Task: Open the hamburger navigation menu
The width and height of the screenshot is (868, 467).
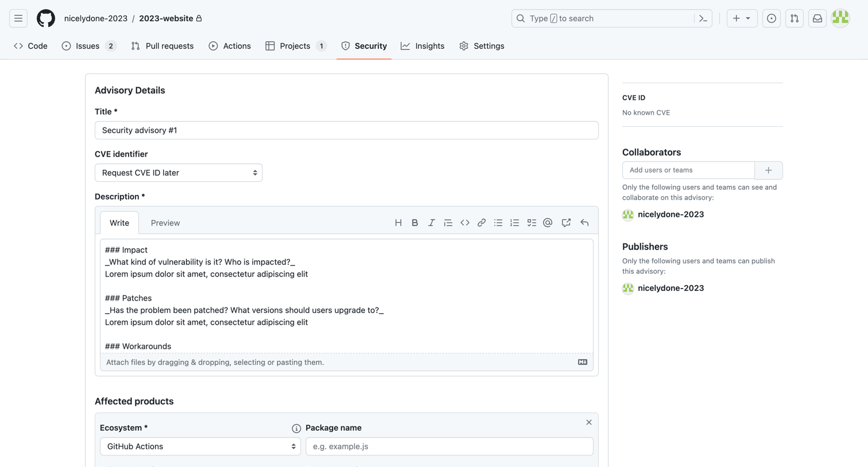Action: [x=18, y=18]
